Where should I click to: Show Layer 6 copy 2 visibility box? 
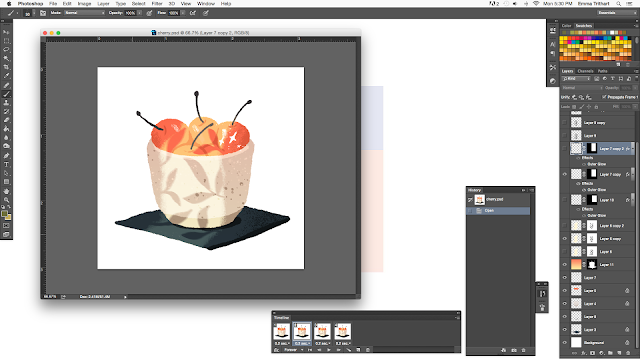[565, 226]
